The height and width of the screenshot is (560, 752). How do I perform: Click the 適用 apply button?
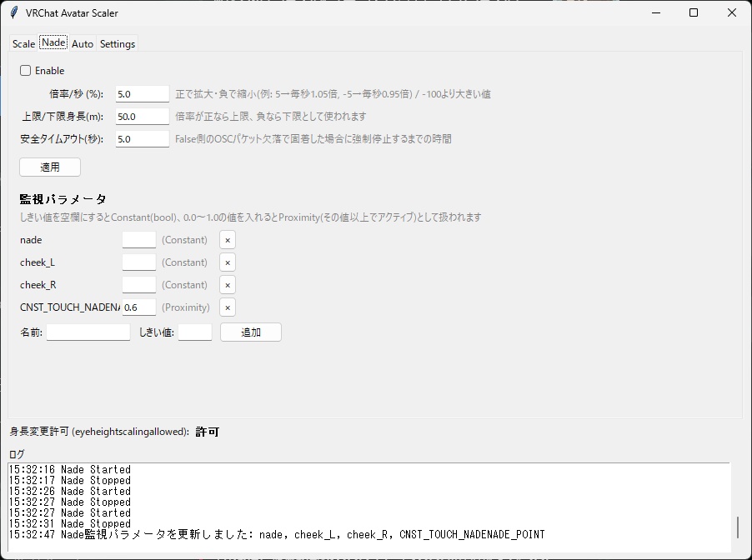[x=50, y=167]
